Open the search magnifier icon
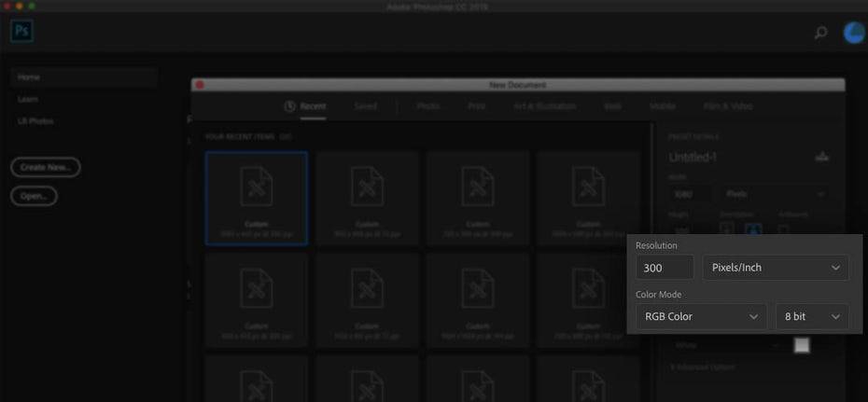The image size is (868, 402). pos(821,33)
